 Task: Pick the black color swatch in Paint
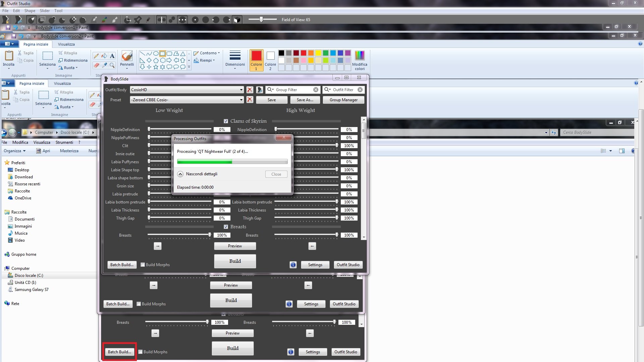tap(281, 53)
